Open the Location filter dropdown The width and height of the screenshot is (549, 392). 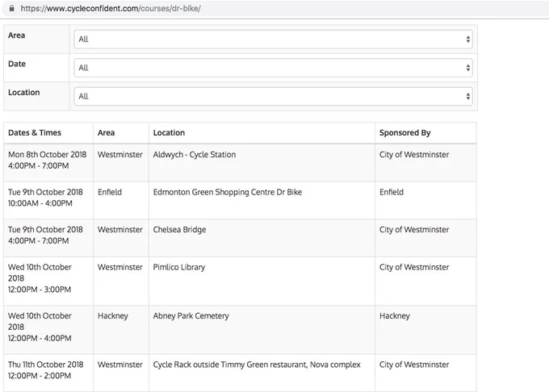273,97
